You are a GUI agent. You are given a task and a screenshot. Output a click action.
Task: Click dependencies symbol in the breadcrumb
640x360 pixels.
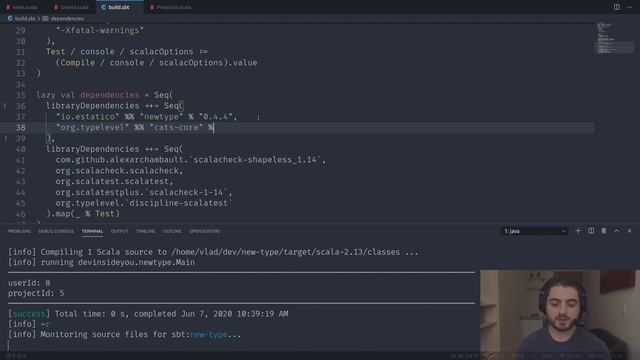(67, 19)
